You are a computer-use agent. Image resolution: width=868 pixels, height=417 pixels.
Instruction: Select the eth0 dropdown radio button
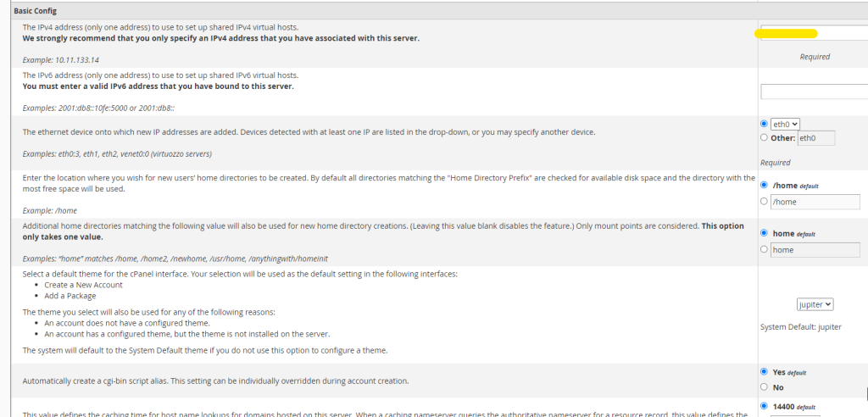765,124
